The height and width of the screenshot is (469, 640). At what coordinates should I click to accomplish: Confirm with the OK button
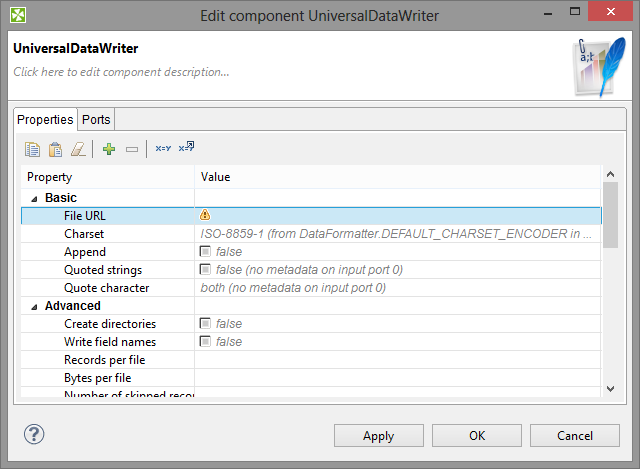pos(477,436)
